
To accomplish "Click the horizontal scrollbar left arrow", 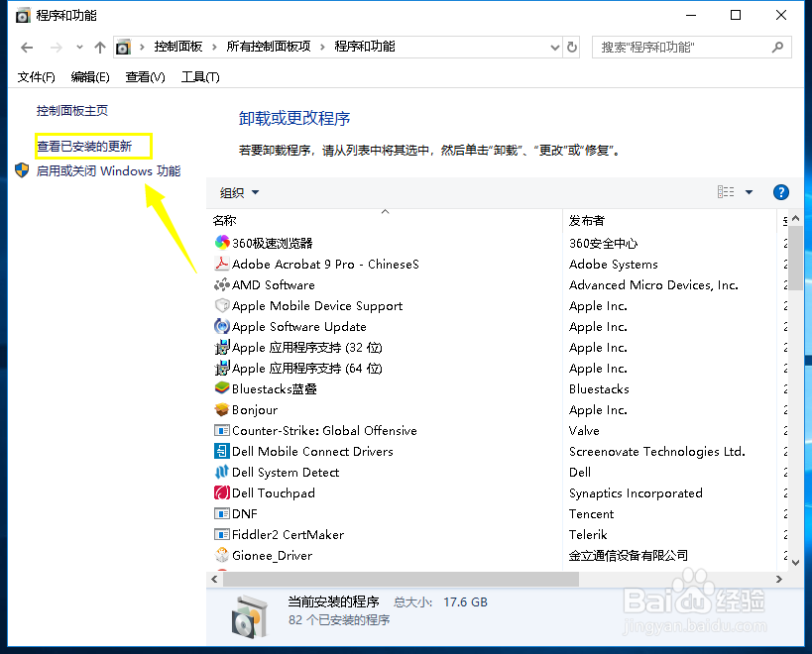I will [214, 579].
